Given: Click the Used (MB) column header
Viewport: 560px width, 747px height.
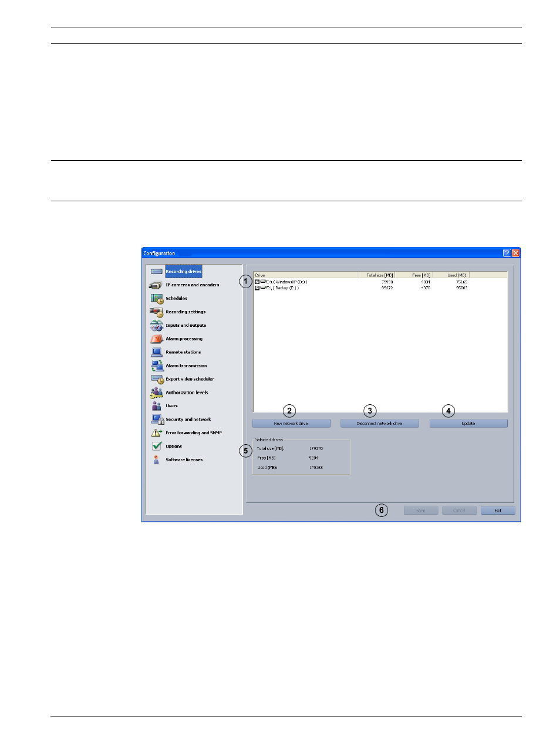Looking at the screenshot, I should tap(451, 275).
